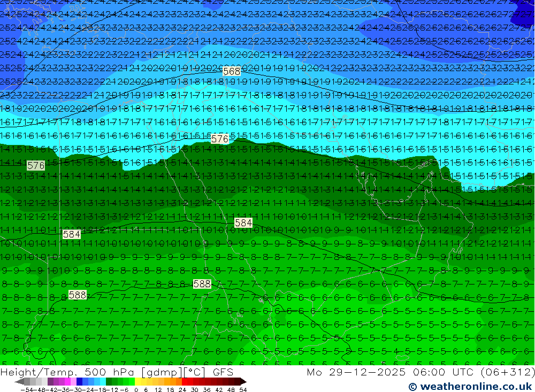Click the dark maroon right arrow of color scale
Screen dimensions: 535x392
(x=243, y=381)
